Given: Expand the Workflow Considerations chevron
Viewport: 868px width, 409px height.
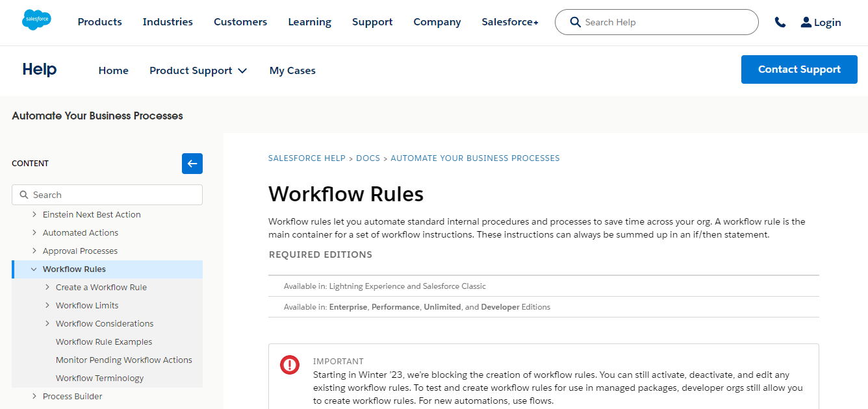Looking at the screenshot, I should [x=47, y=323].
